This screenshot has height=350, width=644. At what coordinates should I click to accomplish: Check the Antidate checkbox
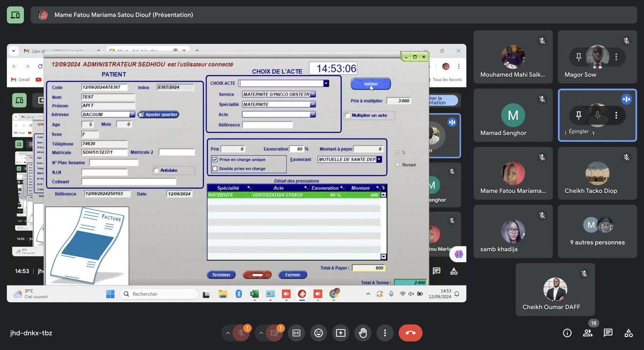[156, 171]
